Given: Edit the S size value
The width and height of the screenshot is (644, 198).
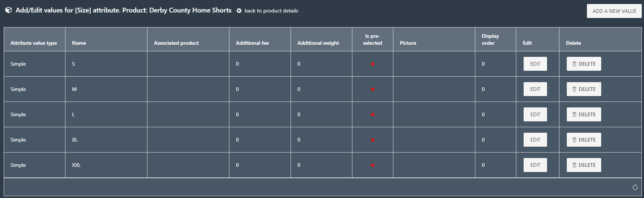Looking at the screenshot, I should [x=535, y=64].
